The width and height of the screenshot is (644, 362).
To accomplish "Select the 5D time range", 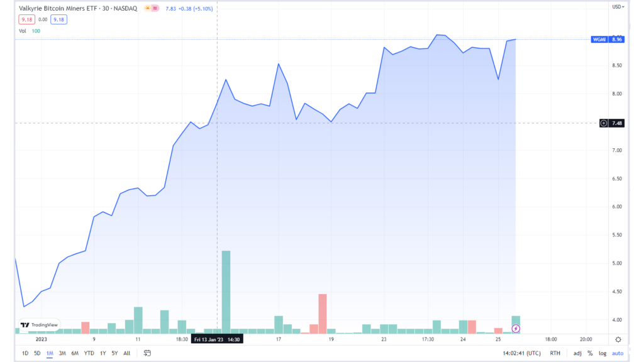I will 37,353.
